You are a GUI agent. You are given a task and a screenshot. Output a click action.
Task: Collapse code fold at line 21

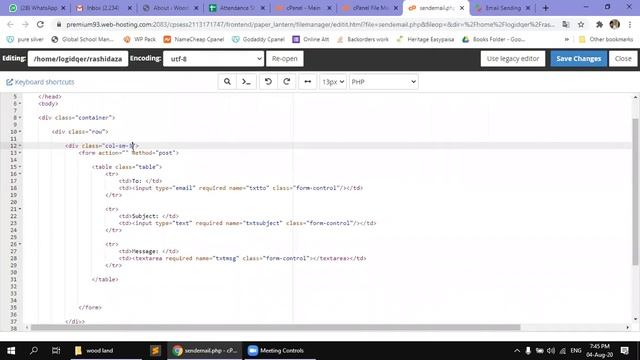coord(20,209)
